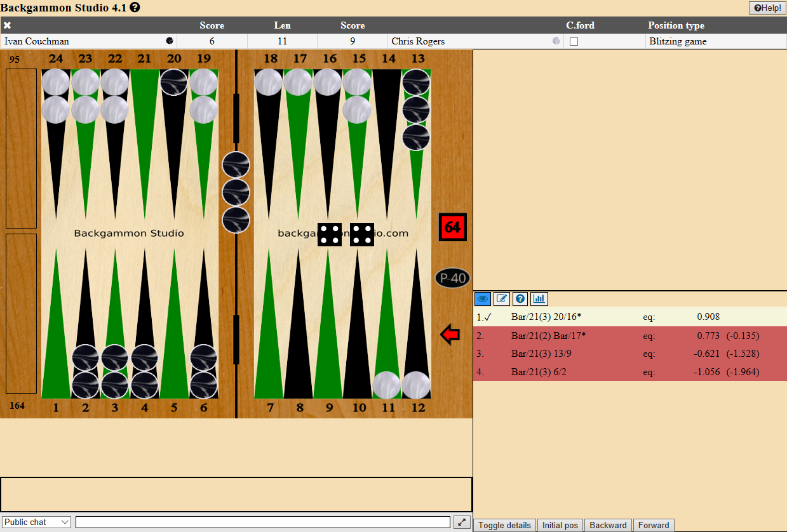Click the Toggle details tab
Viewport: 787px width, 532px height.
[504, 525]
